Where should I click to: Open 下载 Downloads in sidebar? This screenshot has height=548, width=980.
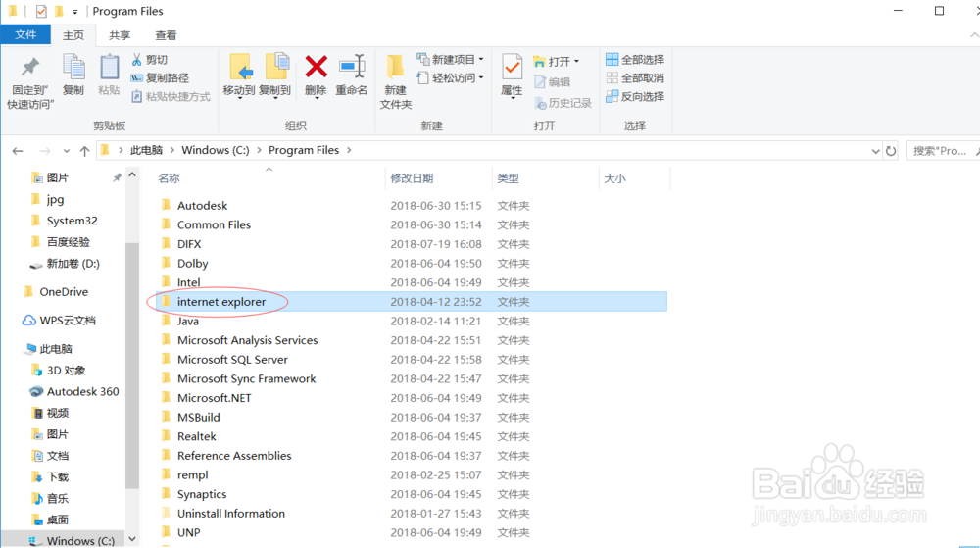pyautogui.click(x=49, y=477)
